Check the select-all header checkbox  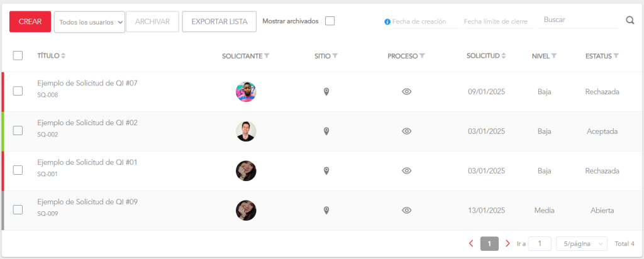18,56
